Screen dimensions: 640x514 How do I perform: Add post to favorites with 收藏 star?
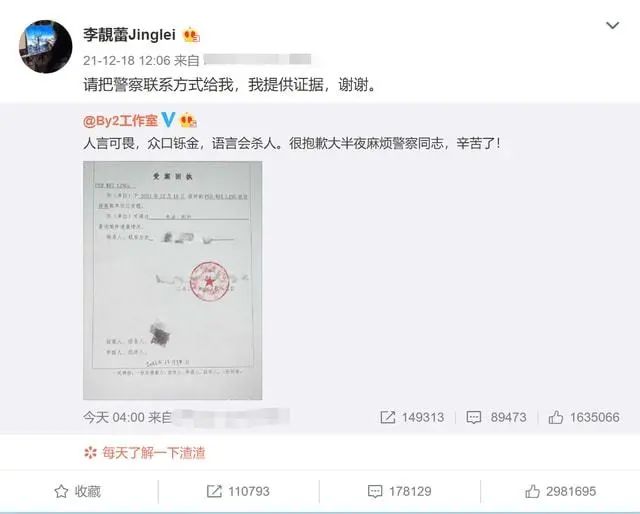click(x=78, y=491)
